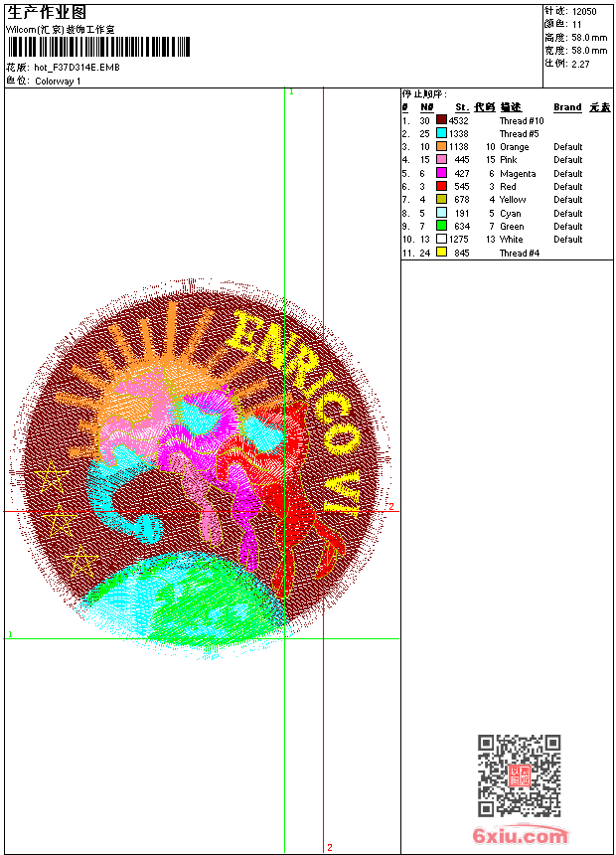The height and width of the screenshot is (855, 616).
Task: Click the cyan Thread #5 color swatch
Action: pos(441,133)
